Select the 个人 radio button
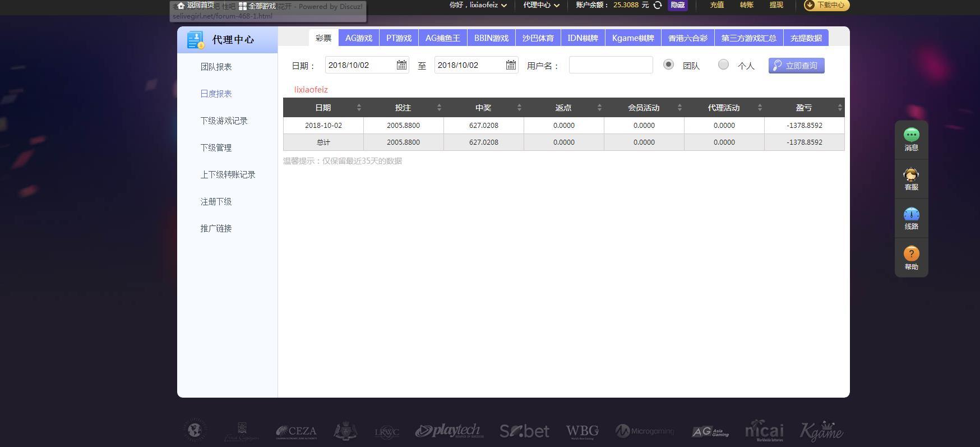 (723, 64)
